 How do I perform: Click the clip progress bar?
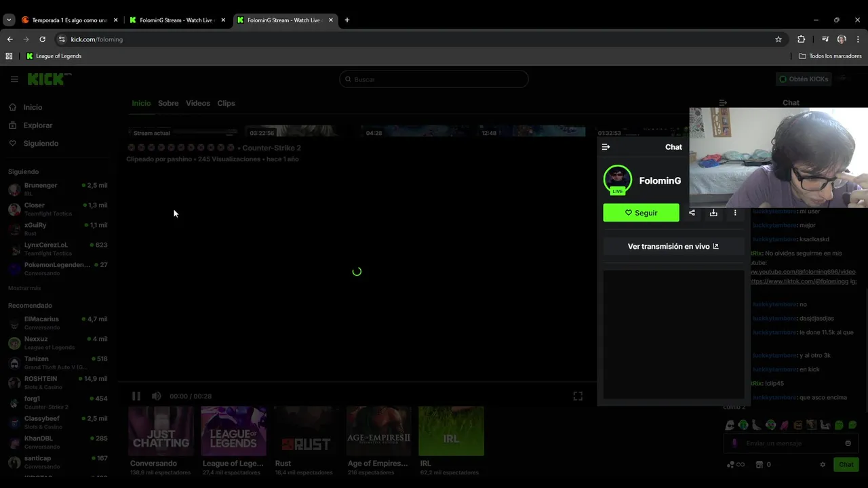(x=357, y=382)
